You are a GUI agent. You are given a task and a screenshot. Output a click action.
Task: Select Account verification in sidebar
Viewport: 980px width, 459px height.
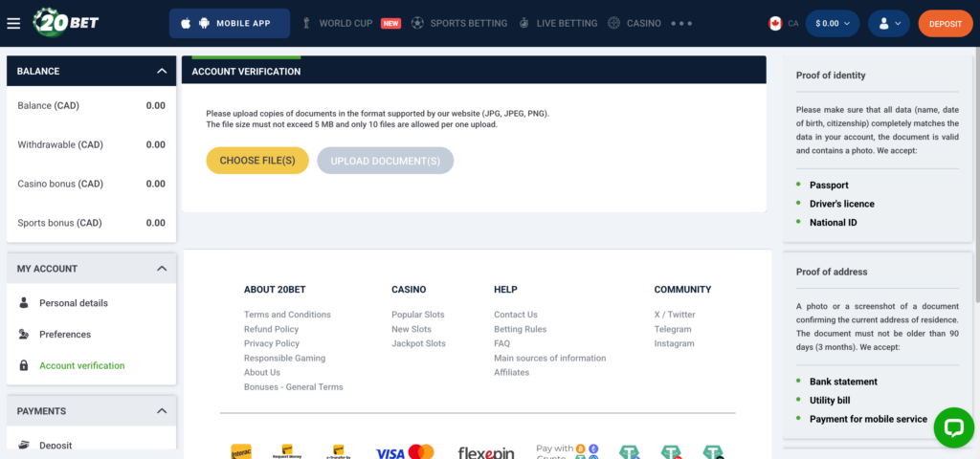[82, 365]
